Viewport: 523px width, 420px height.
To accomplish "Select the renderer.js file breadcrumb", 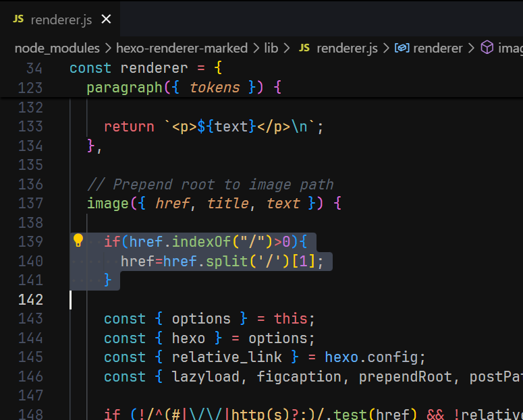I will point(347,48).
